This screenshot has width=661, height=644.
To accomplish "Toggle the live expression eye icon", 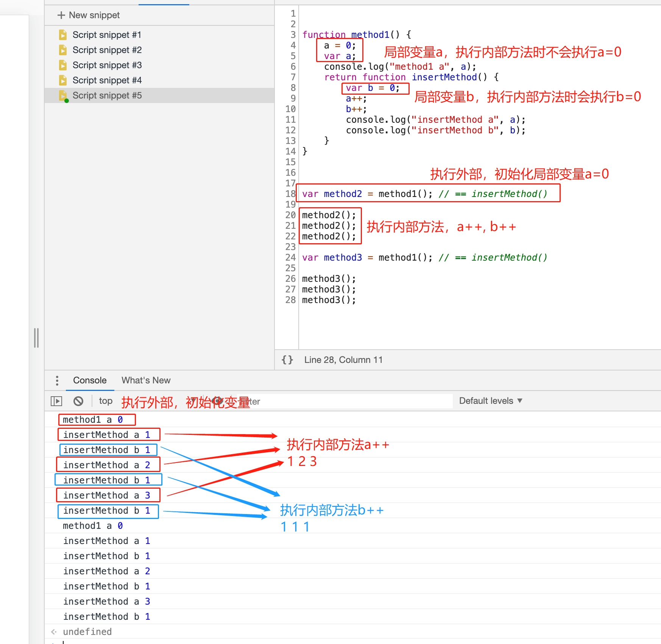I will tap(217, 401).
